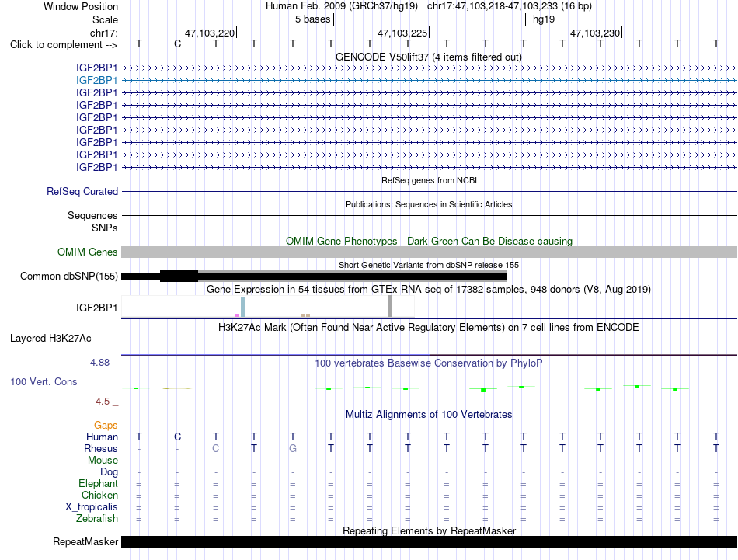
Task: Click the C base in the Rhesus row
Action: pyautogui.click(x=215, y=448)
